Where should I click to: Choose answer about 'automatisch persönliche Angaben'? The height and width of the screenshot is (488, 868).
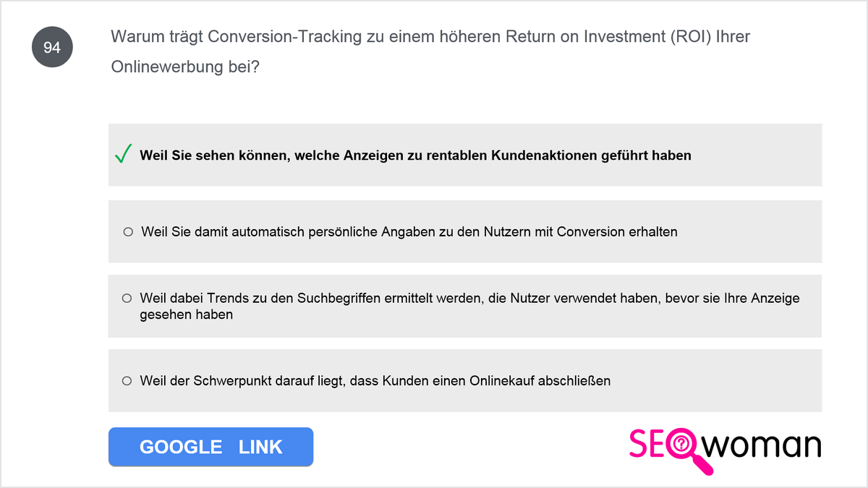465,231
